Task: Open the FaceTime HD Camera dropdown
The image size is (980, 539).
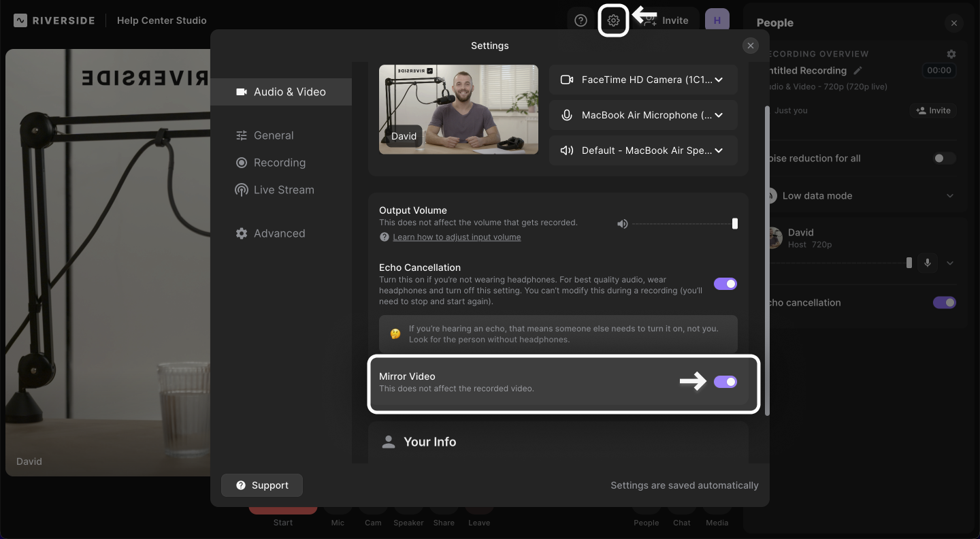Action: coord(643,80)
